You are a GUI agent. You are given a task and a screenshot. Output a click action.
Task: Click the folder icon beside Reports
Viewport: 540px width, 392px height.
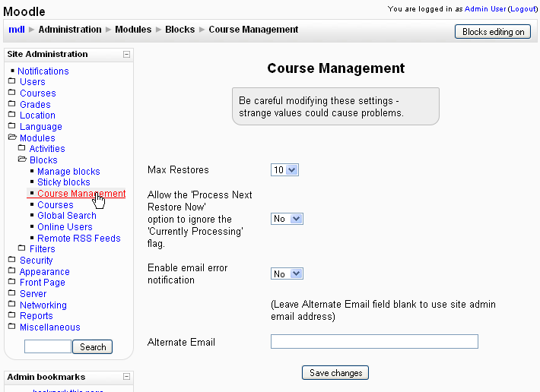point(11,315)
